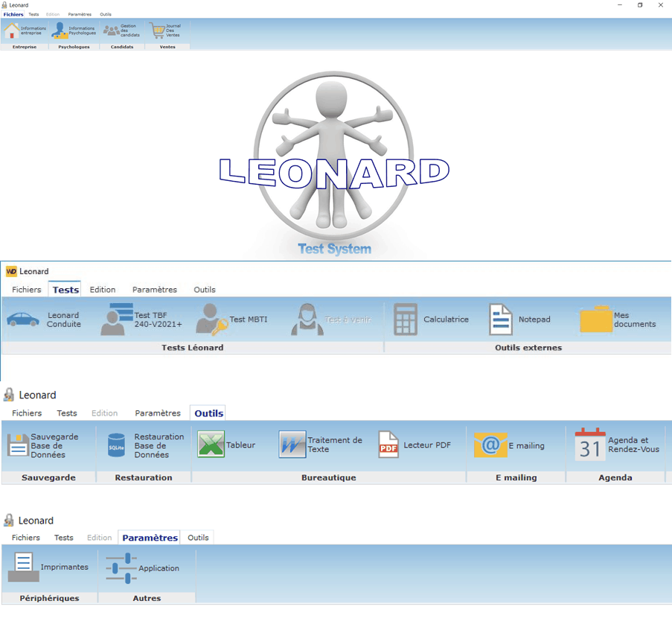This screenshot has width=672, height=639.
Task: Open Gestion des candidats
Action: coord(123,31)
